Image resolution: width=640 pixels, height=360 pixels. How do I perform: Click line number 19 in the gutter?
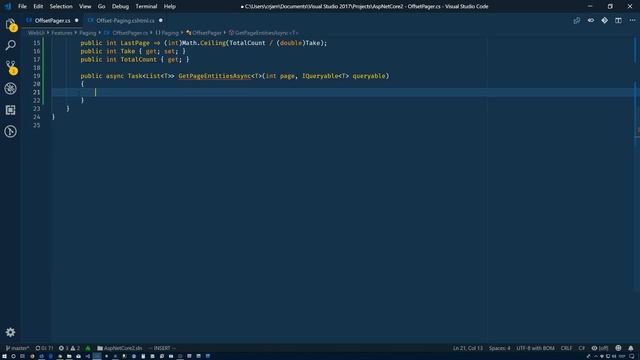[x=36, y=76]
